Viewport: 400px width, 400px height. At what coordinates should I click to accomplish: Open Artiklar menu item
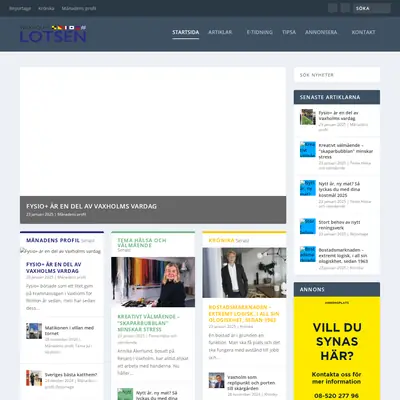click(220, 32)
